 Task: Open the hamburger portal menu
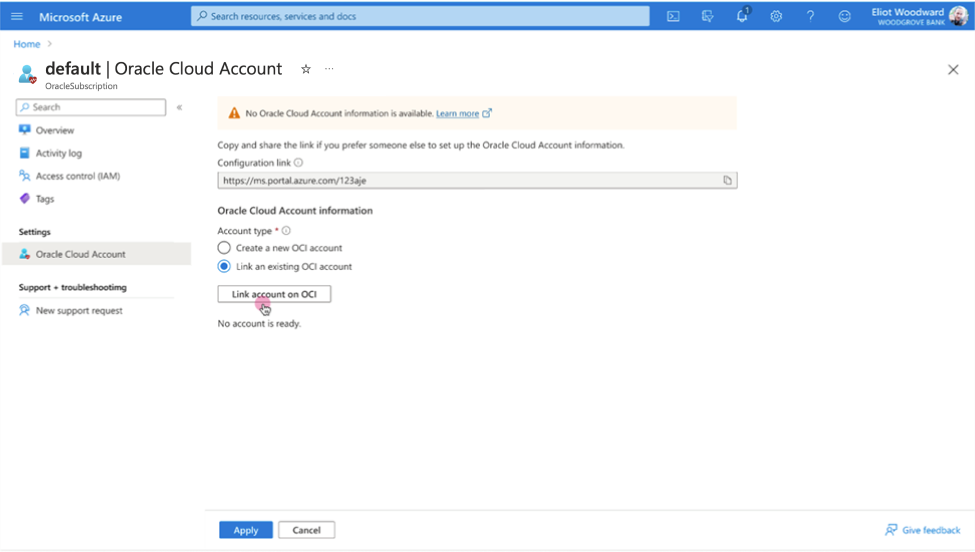click(17, 17)
